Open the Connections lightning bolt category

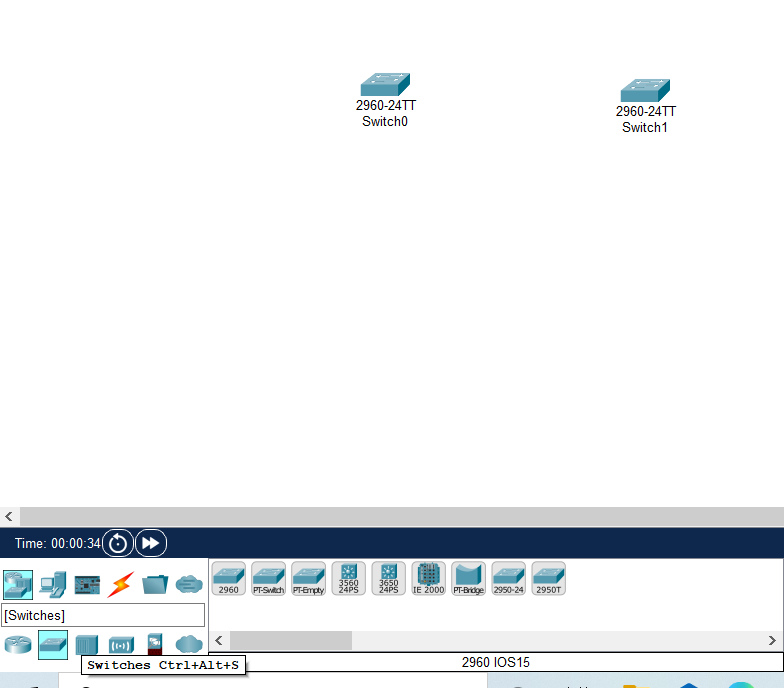121,584
